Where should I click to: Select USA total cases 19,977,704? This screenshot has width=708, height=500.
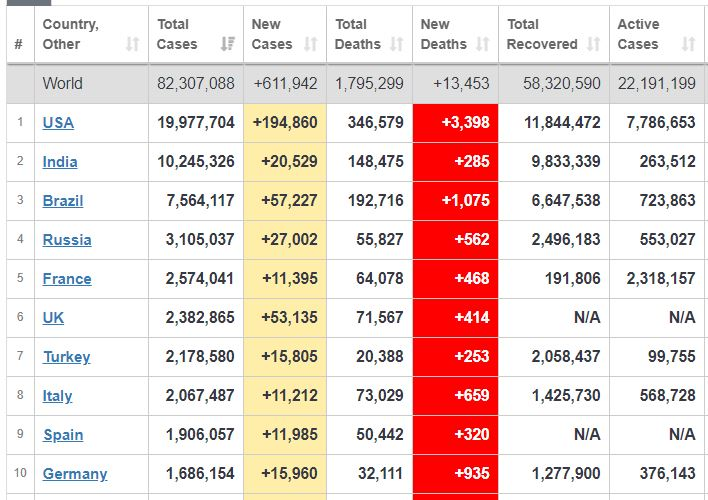coord(196,122)
